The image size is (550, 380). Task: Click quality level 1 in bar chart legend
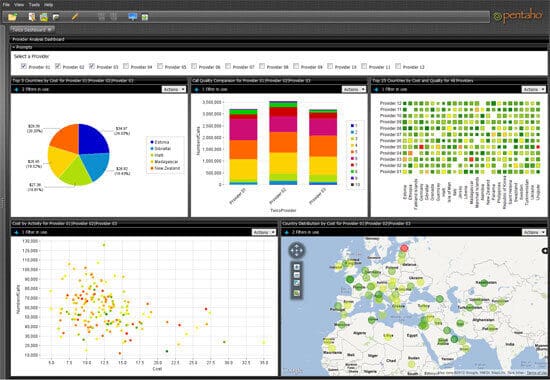click(354, 125)
